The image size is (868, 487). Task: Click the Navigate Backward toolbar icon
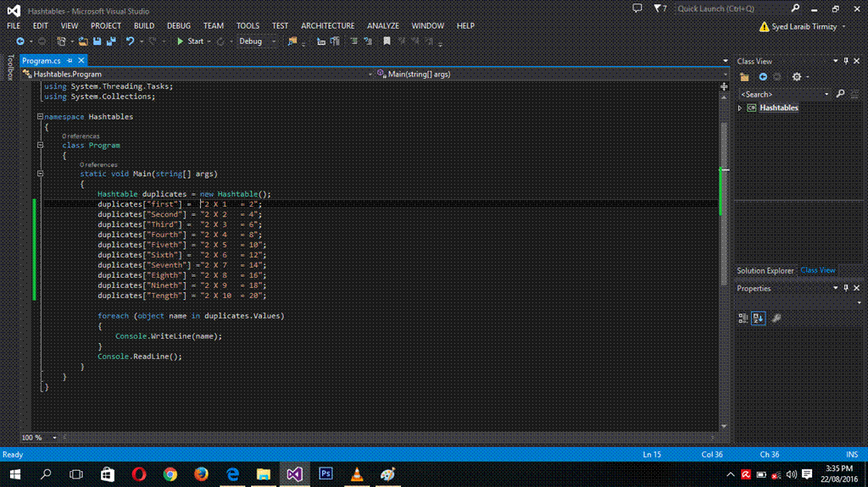pos(20,41)
